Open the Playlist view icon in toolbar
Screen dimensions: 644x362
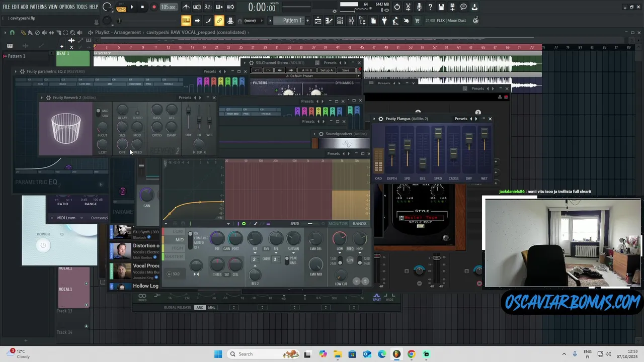pos(318,21)
